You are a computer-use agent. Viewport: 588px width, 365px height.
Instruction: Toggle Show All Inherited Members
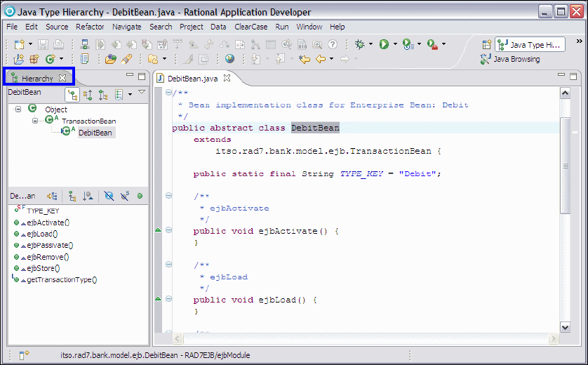pos(71,197)
